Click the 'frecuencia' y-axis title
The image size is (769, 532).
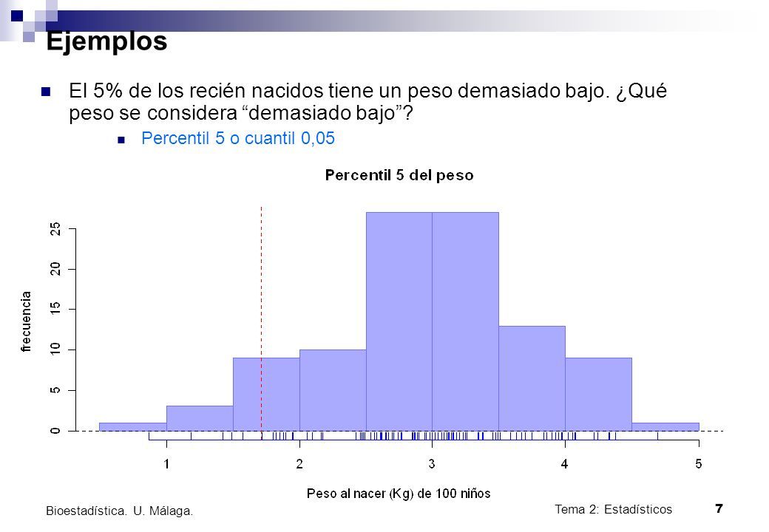point(26,321)
